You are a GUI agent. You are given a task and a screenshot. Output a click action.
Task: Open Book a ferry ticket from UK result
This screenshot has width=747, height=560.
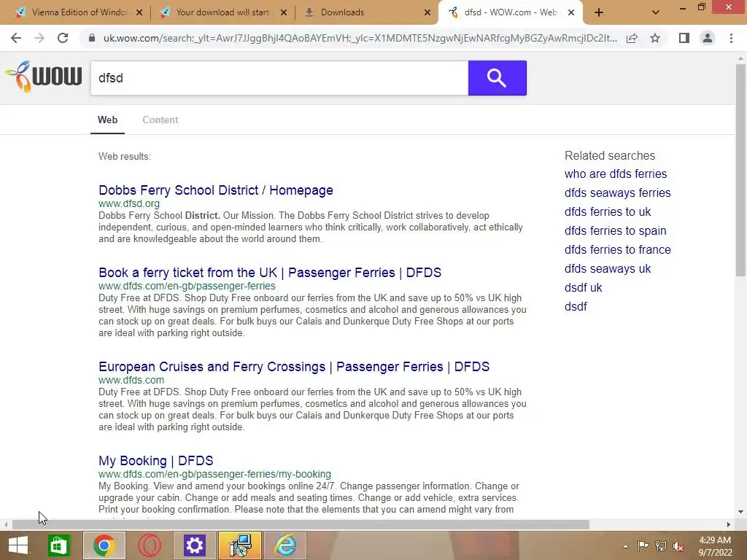coord(270,273)
